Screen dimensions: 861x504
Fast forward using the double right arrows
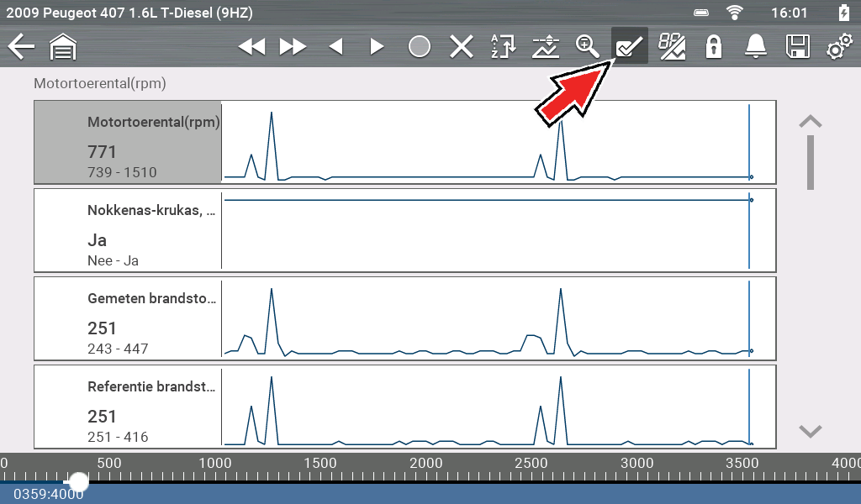coord(293,46)
